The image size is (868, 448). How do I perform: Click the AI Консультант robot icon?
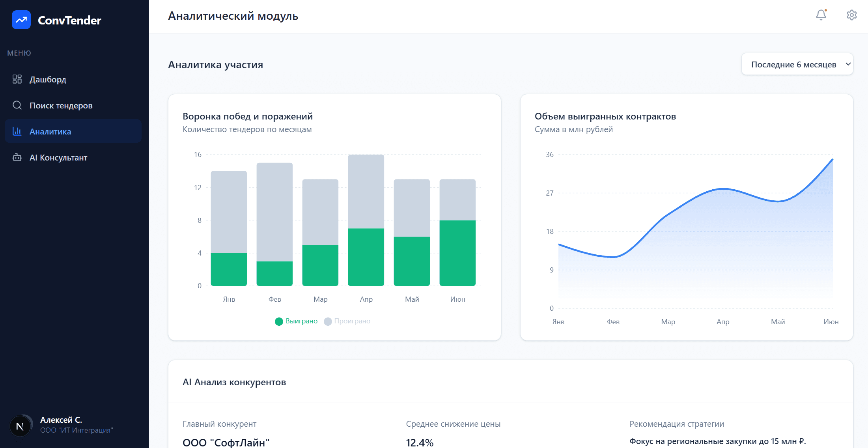17,157
